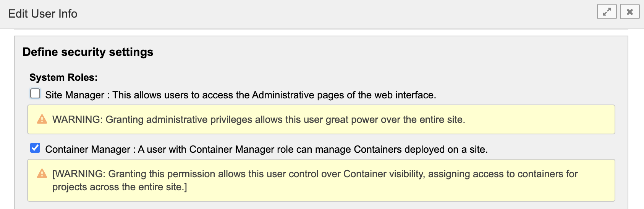The image size is (644, 209).
Task: Select the 'Edit User Info' dialog title
Action: [43, 14]
